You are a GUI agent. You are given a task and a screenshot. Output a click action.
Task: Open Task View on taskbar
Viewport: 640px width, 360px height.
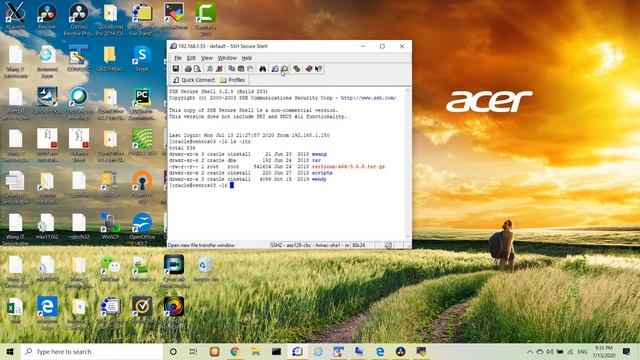click(193, 351)
